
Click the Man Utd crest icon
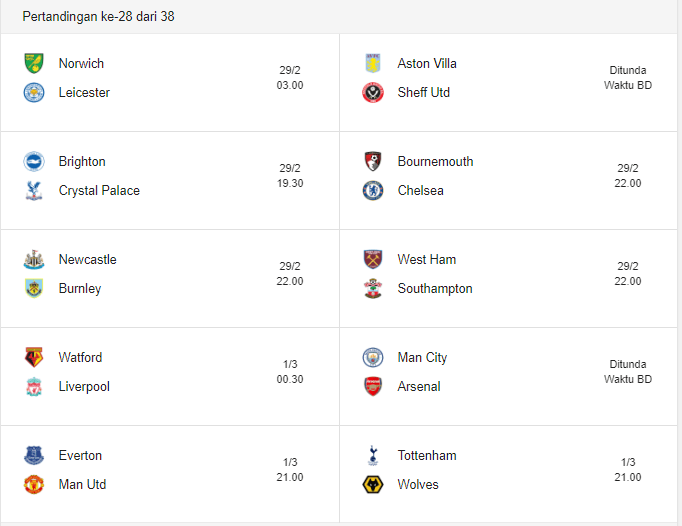click(35, 485)
